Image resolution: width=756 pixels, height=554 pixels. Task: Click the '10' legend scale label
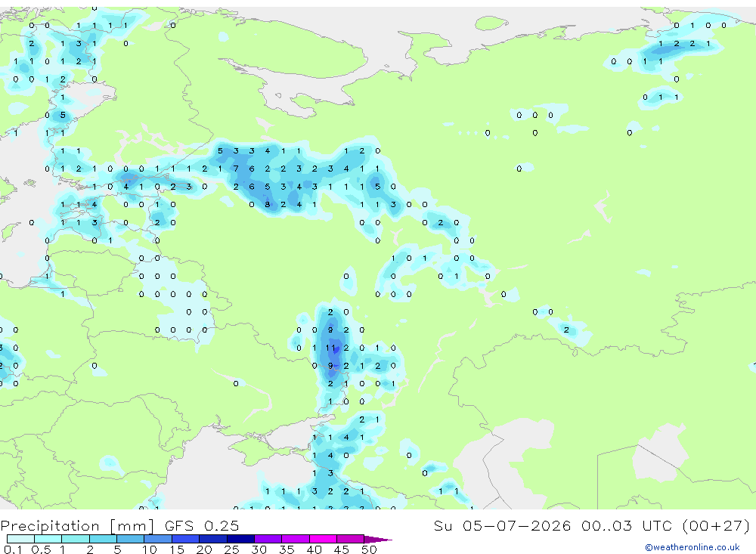pyautogui.click(x=149, y=549)
